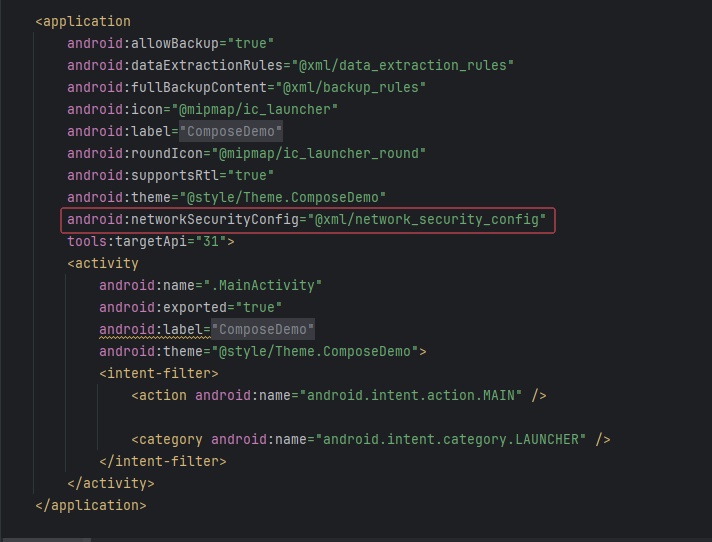
Task: Click the activity label "ComposeDemo" value
Action: 263,330
